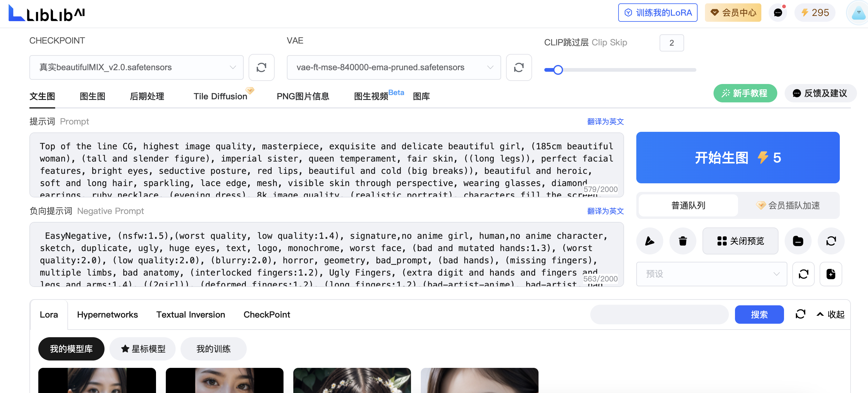This screenshot has height=393, width=868.
Task: Filter by 我的训练
Action: pyautogui.click(x=213, y=349)
